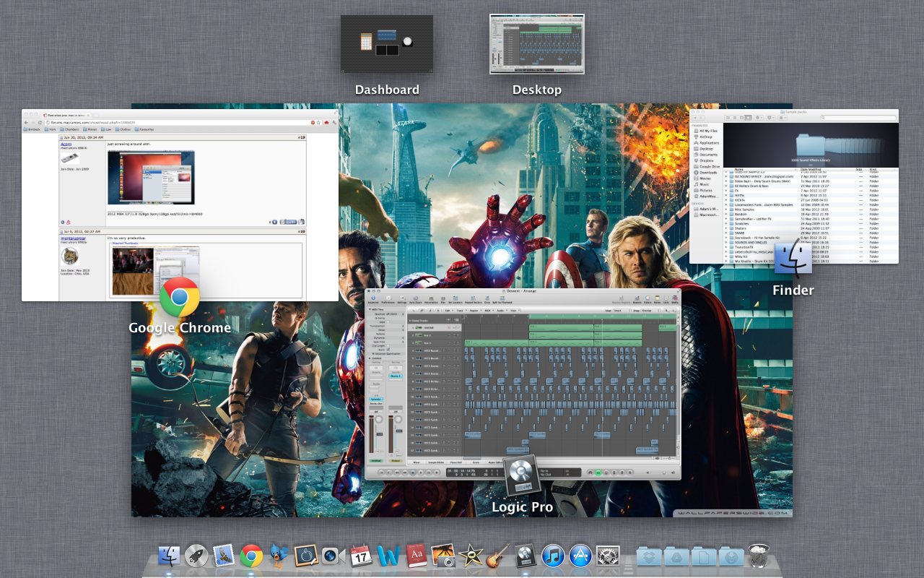Expand Advanced Quantization in Logic inspector

pyautogui.click(x=373, y=354)
